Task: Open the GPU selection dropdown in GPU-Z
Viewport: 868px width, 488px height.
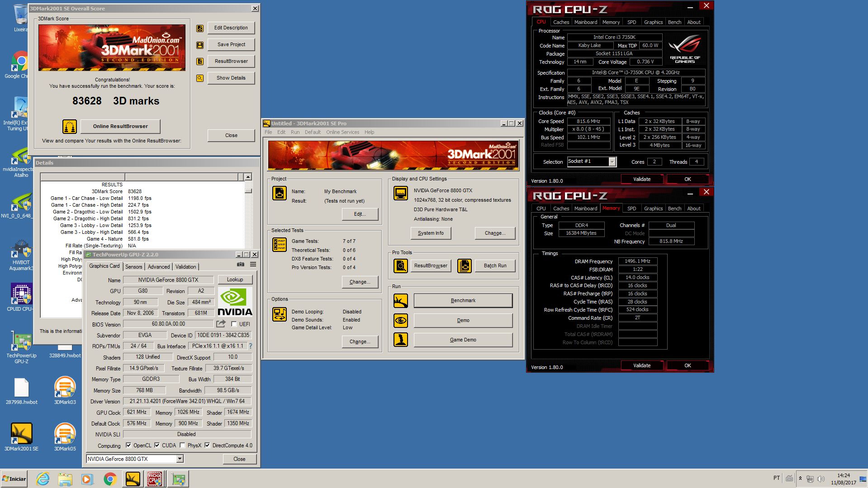Action: tap(180, 459)
